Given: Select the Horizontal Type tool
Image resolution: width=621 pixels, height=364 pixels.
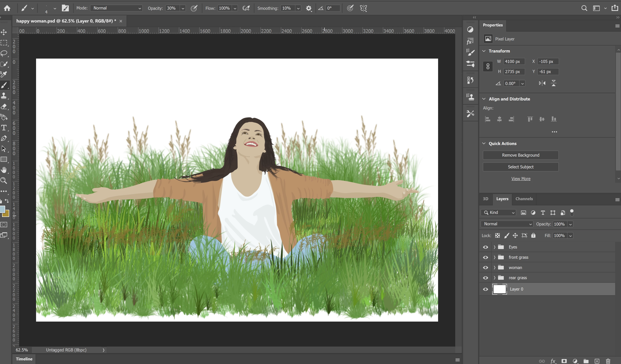Looking at the screenshot, I should coord(4,128).
